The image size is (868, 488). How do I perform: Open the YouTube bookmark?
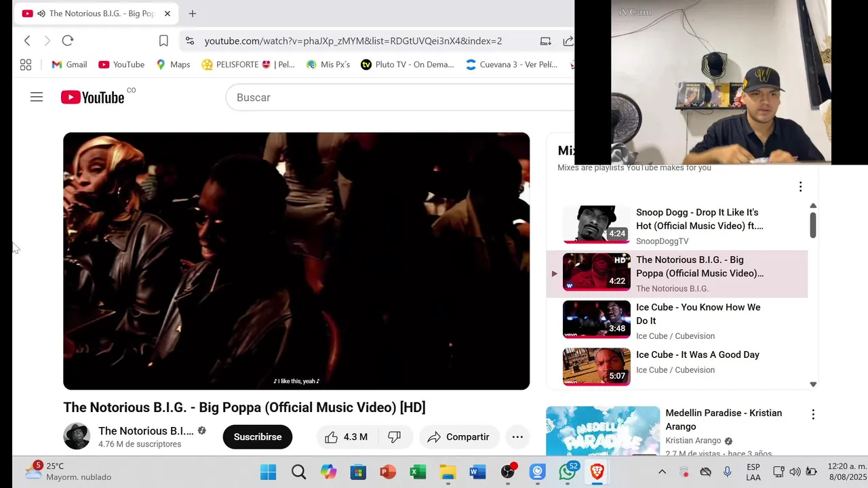[121, 64]
